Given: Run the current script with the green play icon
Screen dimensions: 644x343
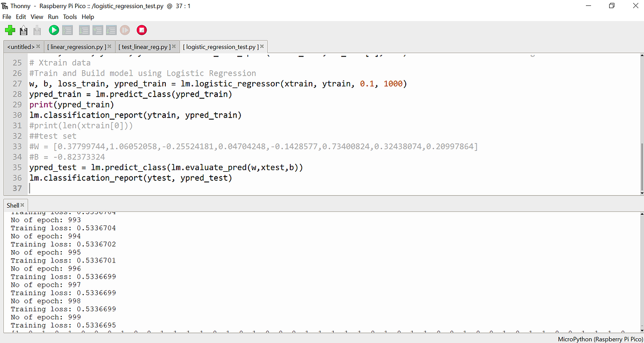Looking at the screenshot, I should click(x=53, y=30).
